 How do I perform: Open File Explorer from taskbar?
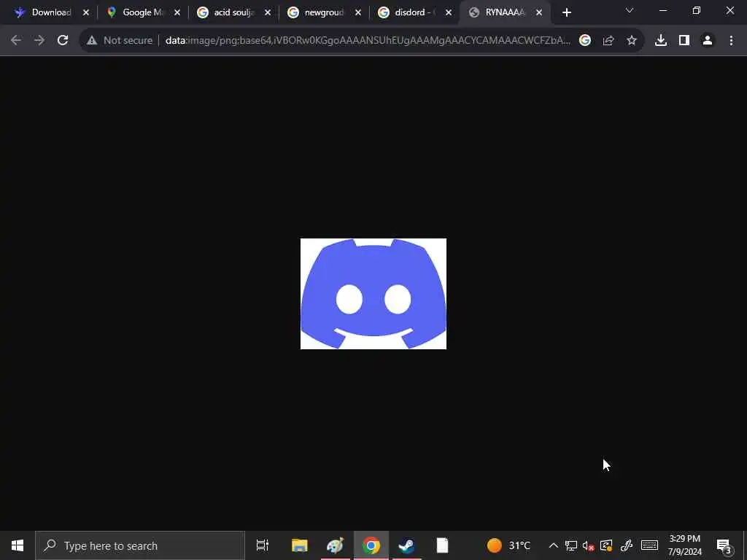click(300, 545)
